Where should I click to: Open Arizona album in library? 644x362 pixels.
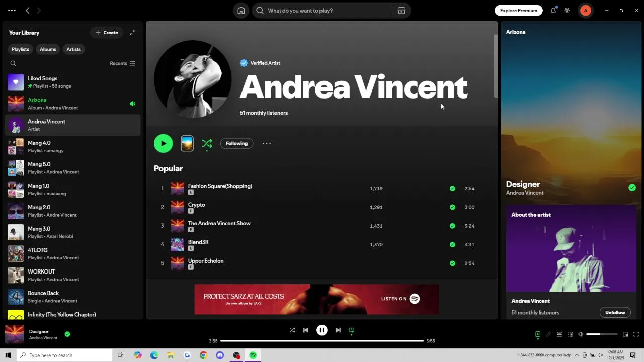[73, 104]
